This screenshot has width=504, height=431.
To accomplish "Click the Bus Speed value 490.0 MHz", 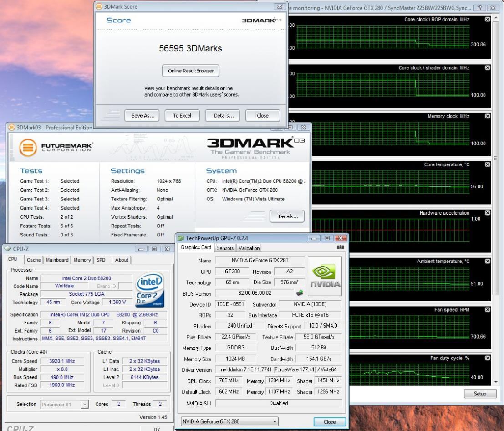I will (x=62, y=377).
